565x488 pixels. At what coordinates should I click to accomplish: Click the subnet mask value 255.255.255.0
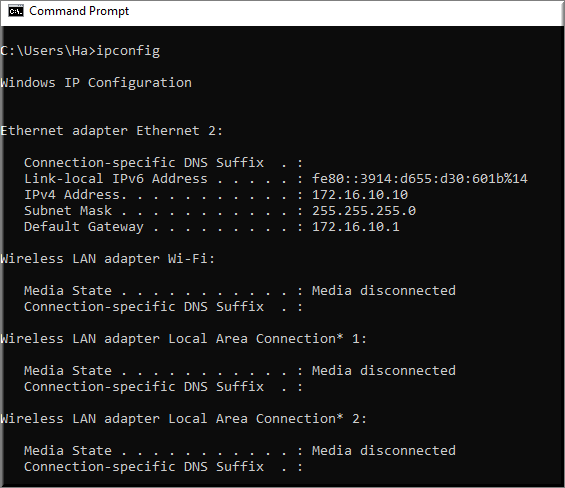[364, 211]
